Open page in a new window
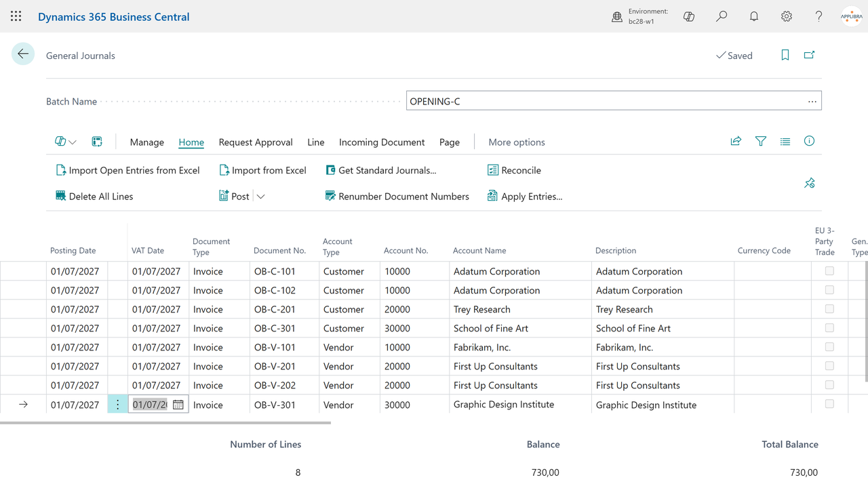Image resolution: width=868 pixels, height=488 pixels. click(x=810, y=56)
